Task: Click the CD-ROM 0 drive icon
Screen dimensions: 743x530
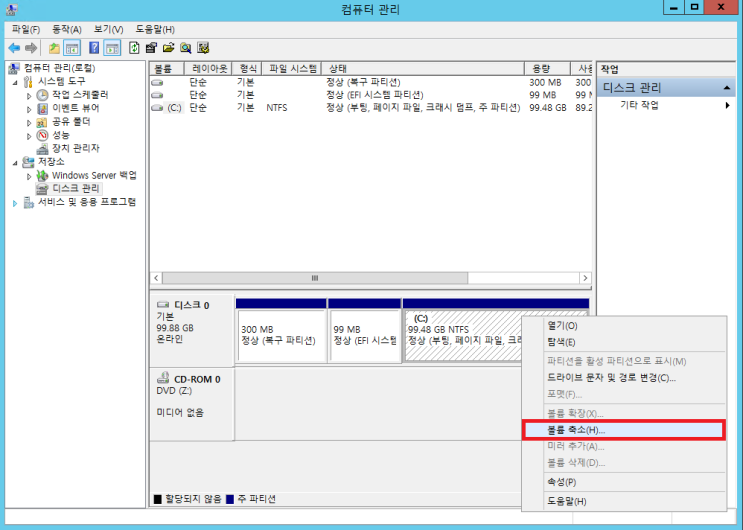Action: pos(163,378)
